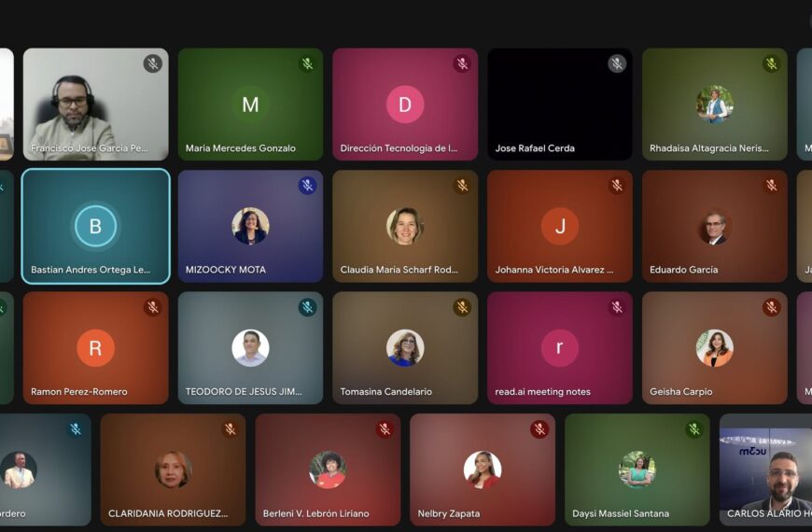This screenshot has height=532, width=812.
Task: Click the name 'CLARIDANIA RODRIGUEZ...'
Action: pyautogui.click(x=168, y=514)
